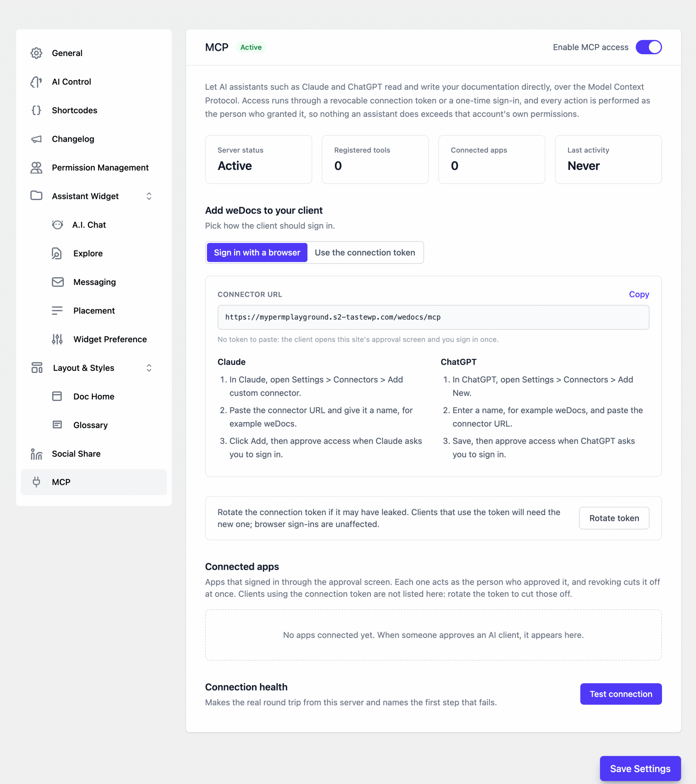
Task: Click the Rotate token button
Action: [614, 518]
